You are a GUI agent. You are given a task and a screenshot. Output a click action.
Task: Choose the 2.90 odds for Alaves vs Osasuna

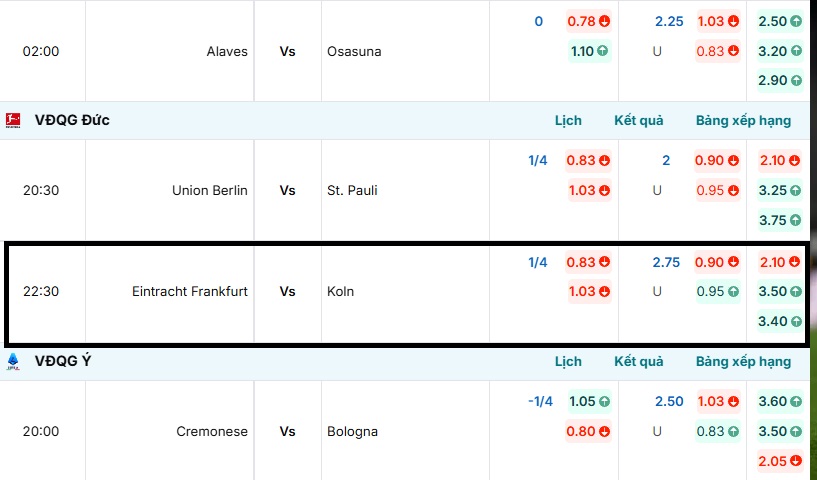click(x=773, y=80)
